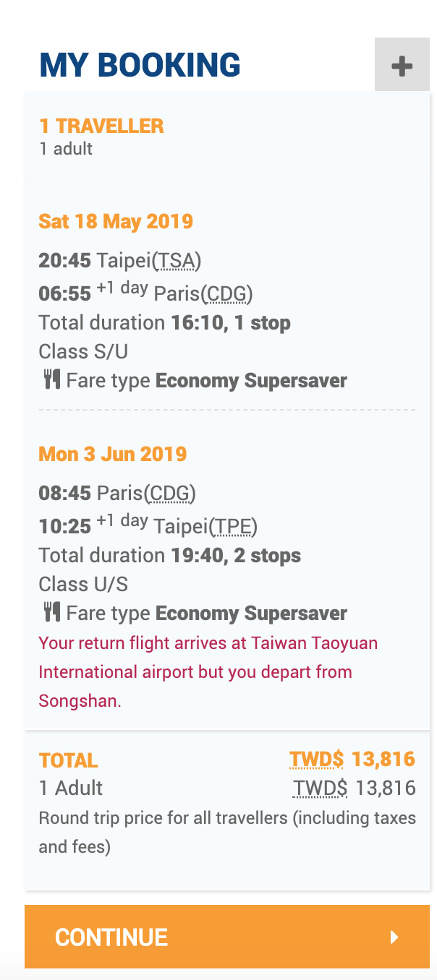Click the orange TOTAL label
437x980 pixels.
(x=68, y=760)
